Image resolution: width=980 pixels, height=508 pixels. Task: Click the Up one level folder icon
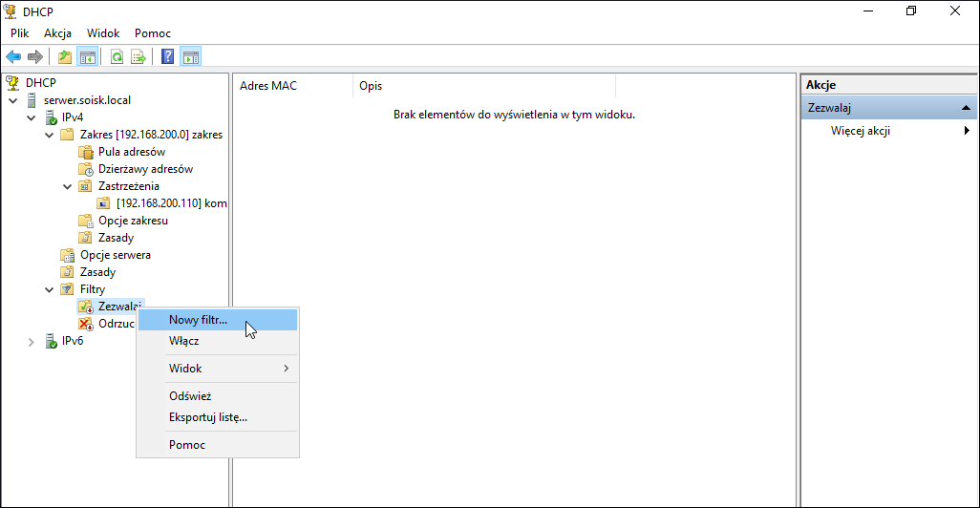click(x=64, y=57)
